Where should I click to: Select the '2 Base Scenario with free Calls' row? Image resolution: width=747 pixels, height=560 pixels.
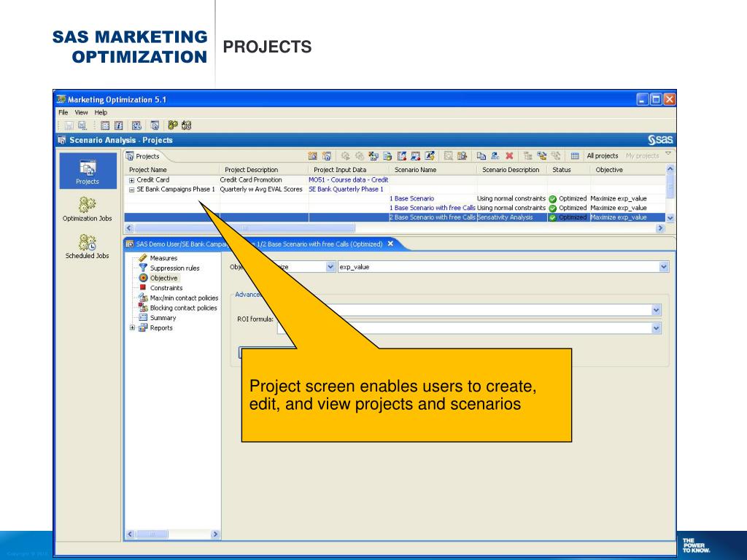click(x=395, y=217)
